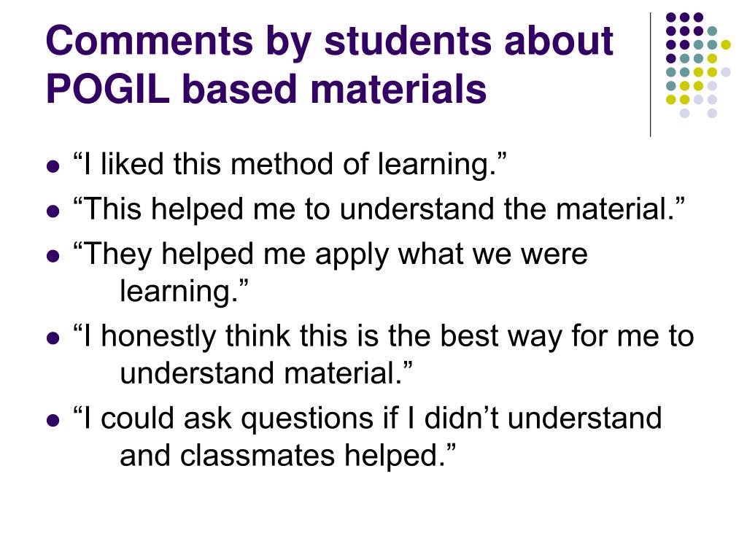Click the vertical divider line beside the title
The height and width of the screenshot is (560, 747).
click(x=650, y=75)
